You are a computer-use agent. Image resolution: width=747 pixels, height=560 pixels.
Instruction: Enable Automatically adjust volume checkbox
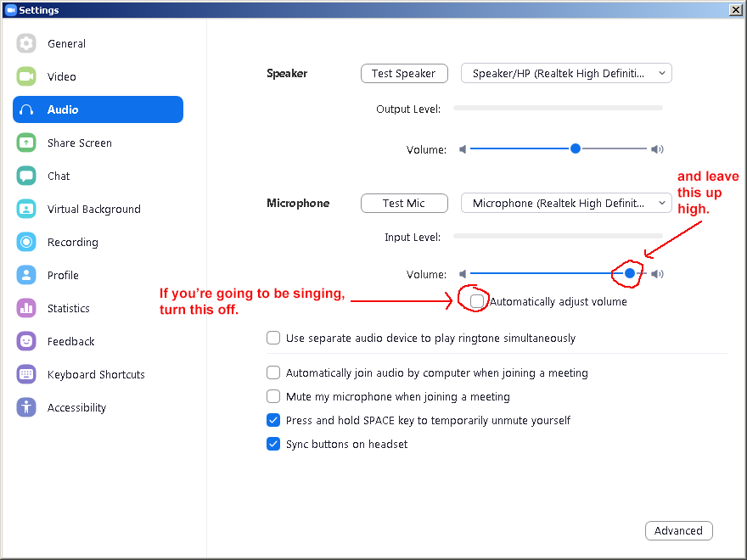click(x=477, y=301)
